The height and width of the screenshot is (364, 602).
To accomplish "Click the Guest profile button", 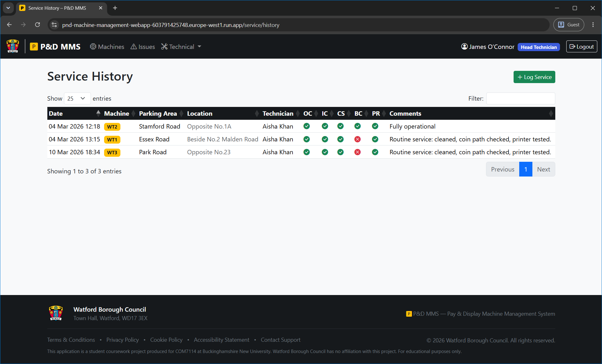I will (568, 25).
